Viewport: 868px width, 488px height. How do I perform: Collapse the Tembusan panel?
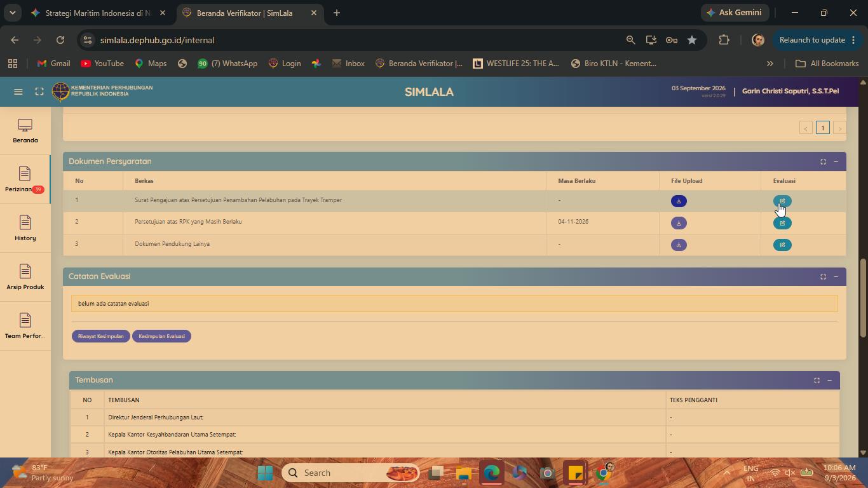(829, 380)
